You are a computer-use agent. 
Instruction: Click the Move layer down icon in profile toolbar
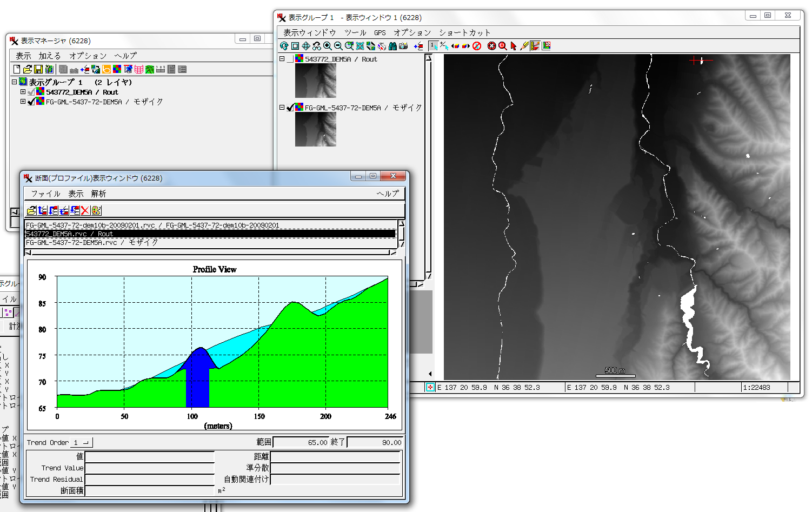pos(53,210)
